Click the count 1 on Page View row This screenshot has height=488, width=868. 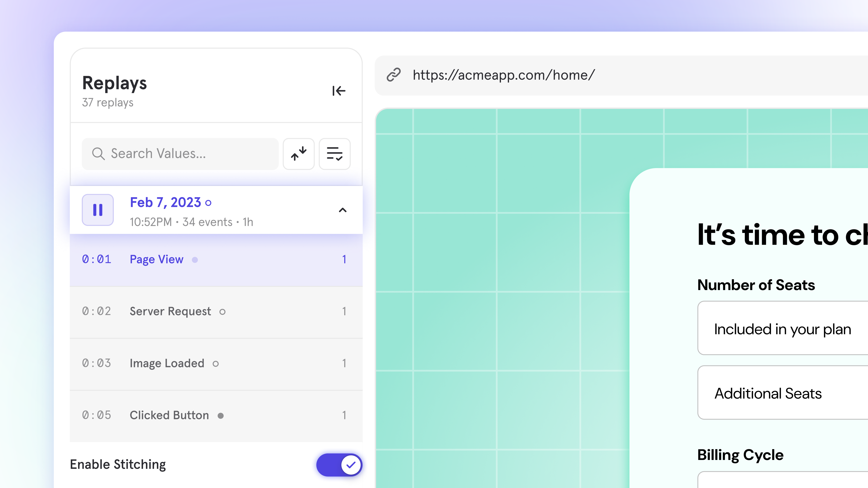(344, 259)
